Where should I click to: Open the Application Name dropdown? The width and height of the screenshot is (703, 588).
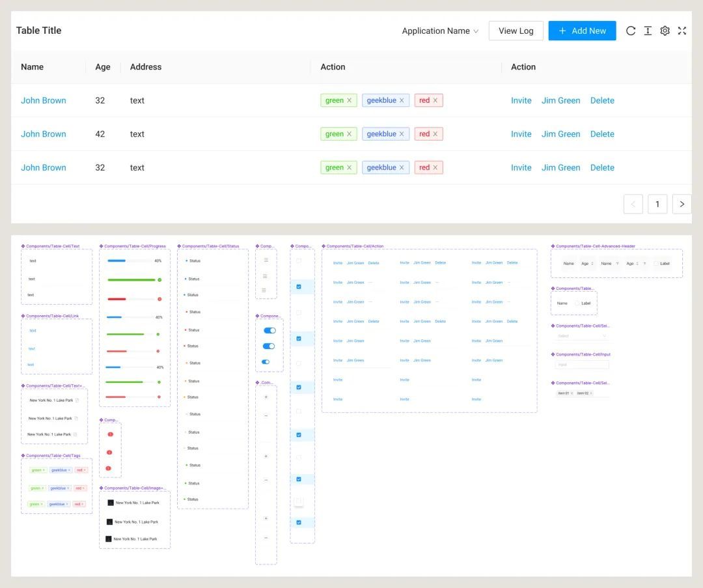(x=440, y=31)
